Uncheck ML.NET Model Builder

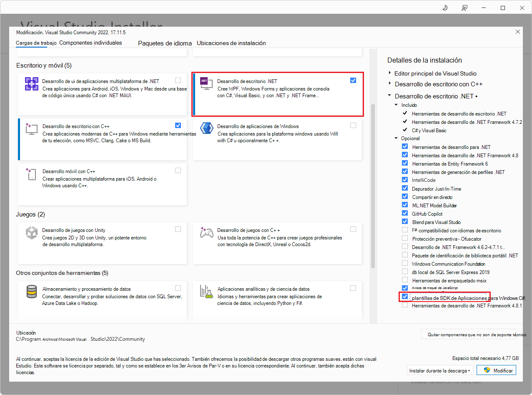coord(405,205)
